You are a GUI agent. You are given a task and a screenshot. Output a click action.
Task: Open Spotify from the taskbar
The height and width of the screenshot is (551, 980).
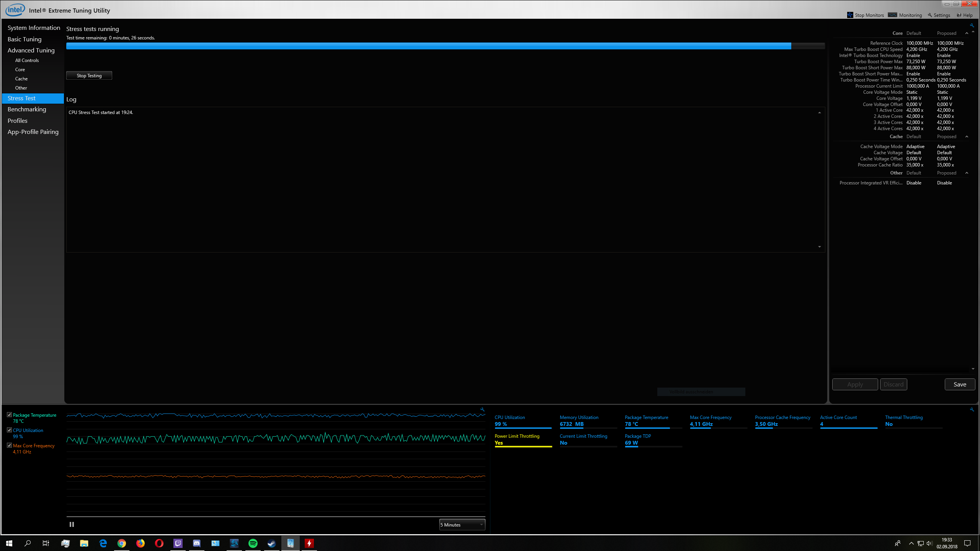coord(253,543)
